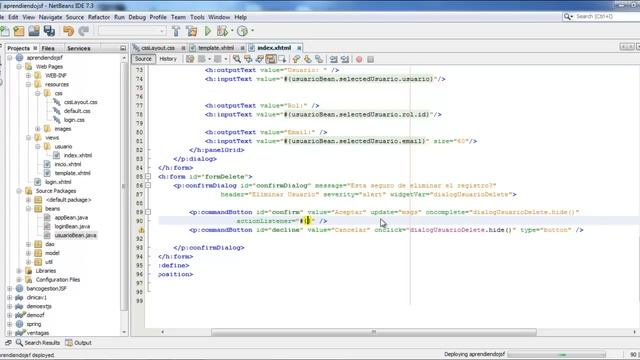The image size is (640, 360).
Task: Click the Shift Line Left icon
Action: [x=333, y=59]
